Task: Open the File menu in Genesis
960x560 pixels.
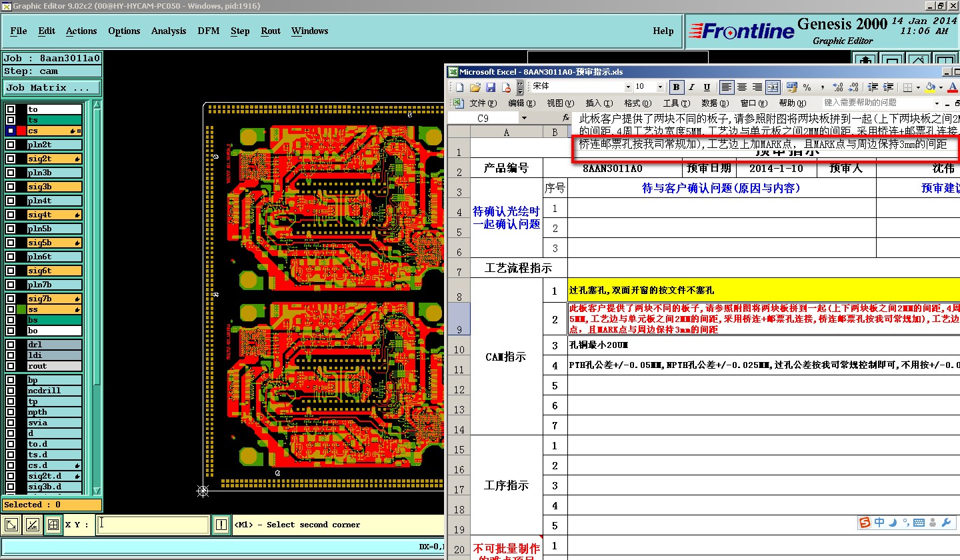Action: (19, 31)
